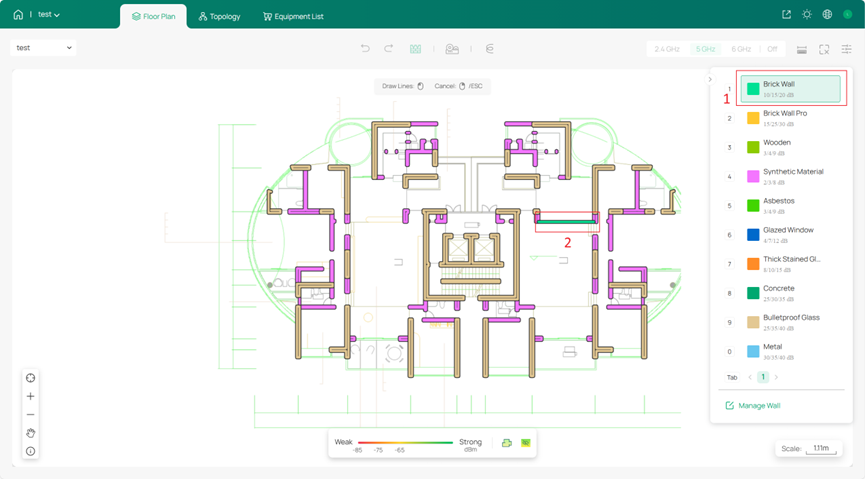Screen dimensions: 865x479
Task: Collapse the wall panel chevron
Action: click(x=710, y=79)
